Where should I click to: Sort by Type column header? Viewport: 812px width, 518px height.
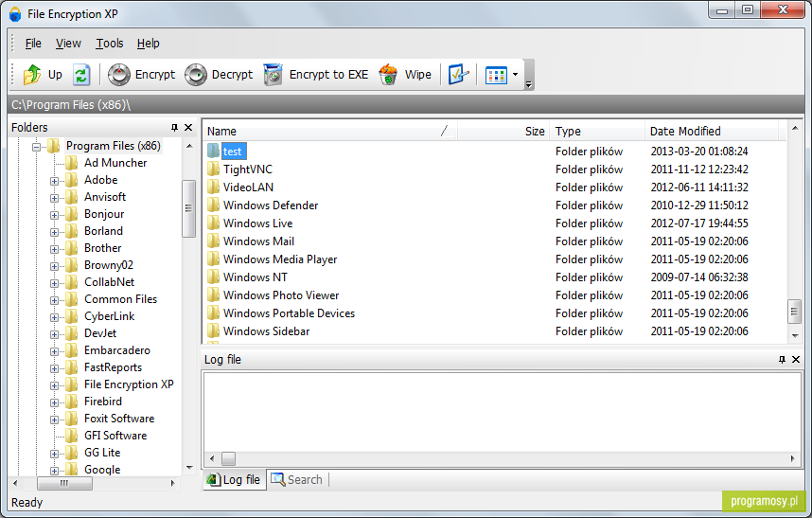(597, 132)
